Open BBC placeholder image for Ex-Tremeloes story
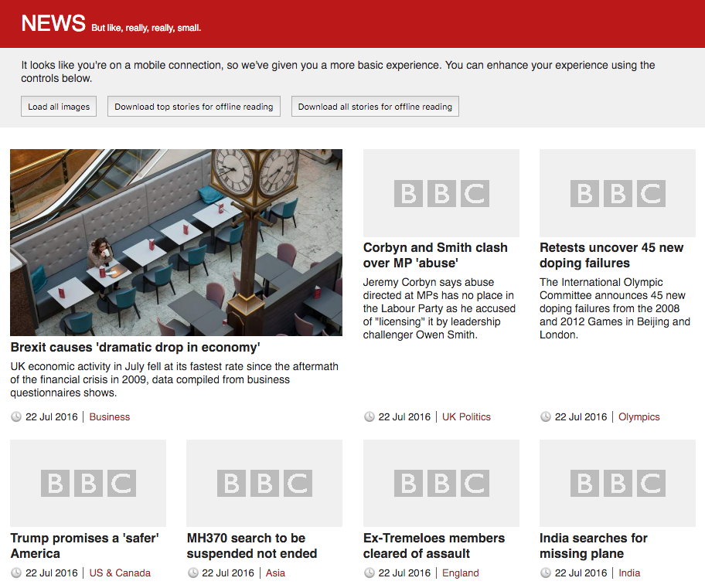Viewport: 705px width, 588px height. point(441,483)
